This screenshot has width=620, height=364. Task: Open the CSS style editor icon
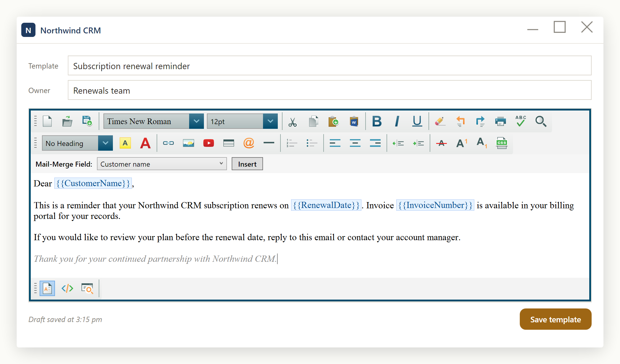(501, 143)
